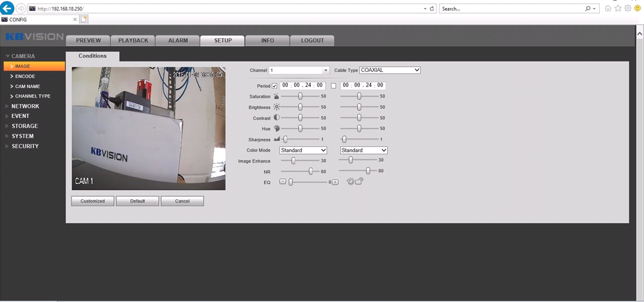The image size is (644, 302).
Task: Click the first Brightness slider handle
Action: (300, 107)
